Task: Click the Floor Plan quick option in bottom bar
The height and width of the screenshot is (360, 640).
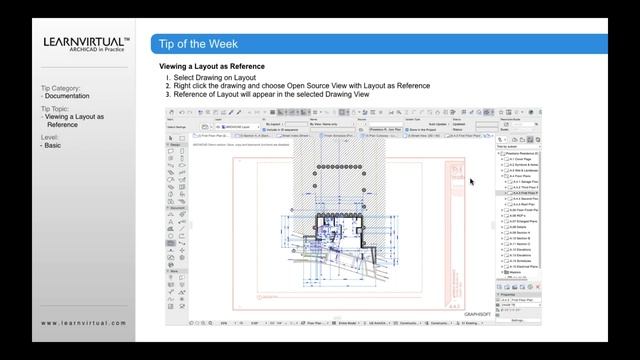Action: (x=314, y=323)
